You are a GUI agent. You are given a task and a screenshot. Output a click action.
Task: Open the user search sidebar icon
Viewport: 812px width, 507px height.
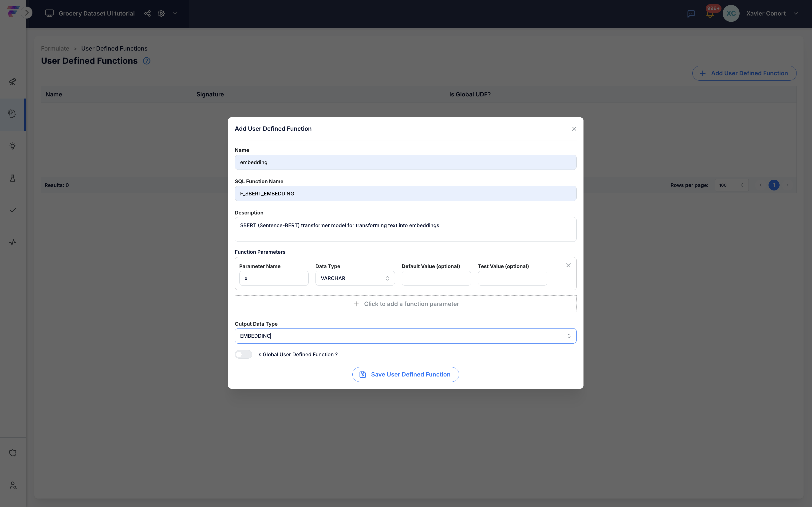[13, 485]
